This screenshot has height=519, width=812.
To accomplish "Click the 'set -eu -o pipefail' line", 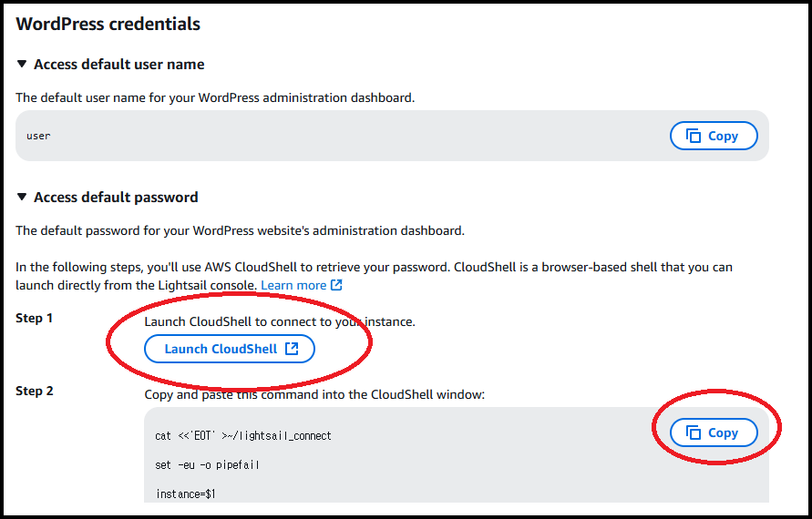I will [x=207, y=464].
